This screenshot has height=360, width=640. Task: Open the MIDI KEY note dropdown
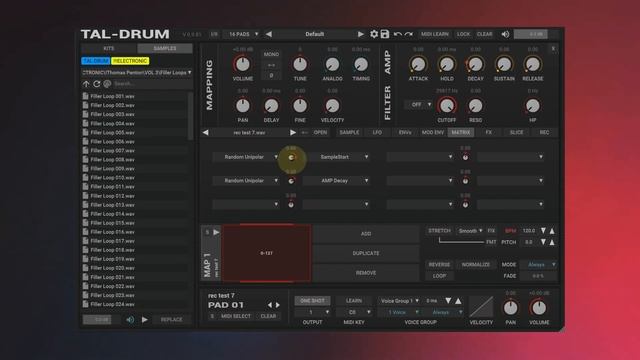point(354,312)
